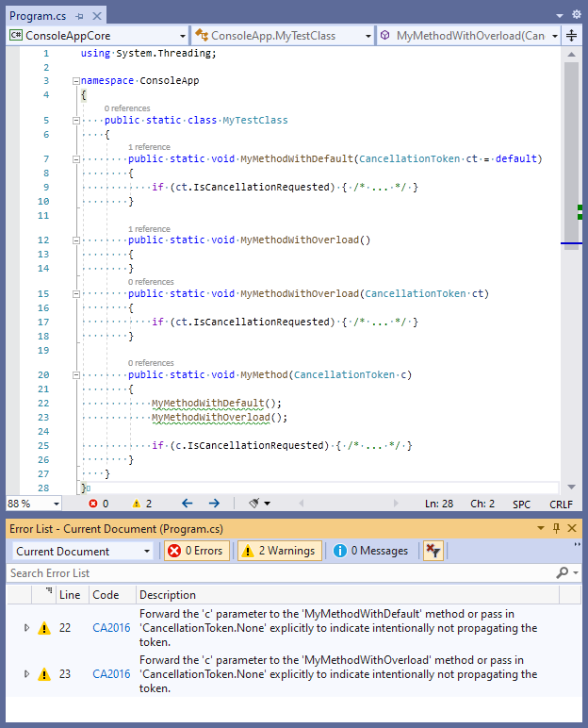The image size is (588, 728).
Task: Click the Ch: 2 status indicator
Action: [482, 505]
